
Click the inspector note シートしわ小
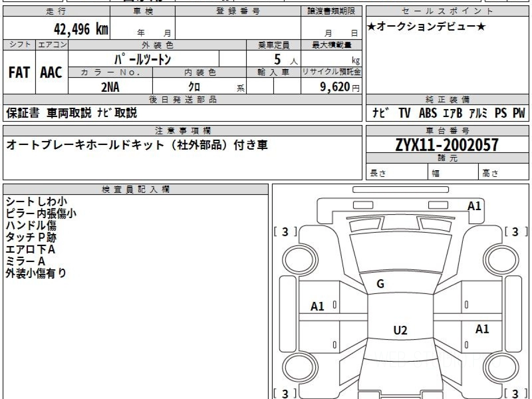point(36,202)
